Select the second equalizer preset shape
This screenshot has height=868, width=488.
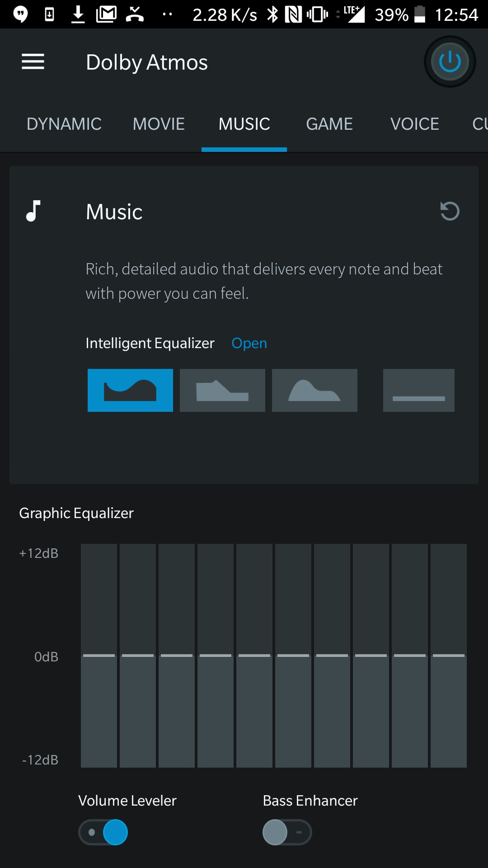point(222,391)
